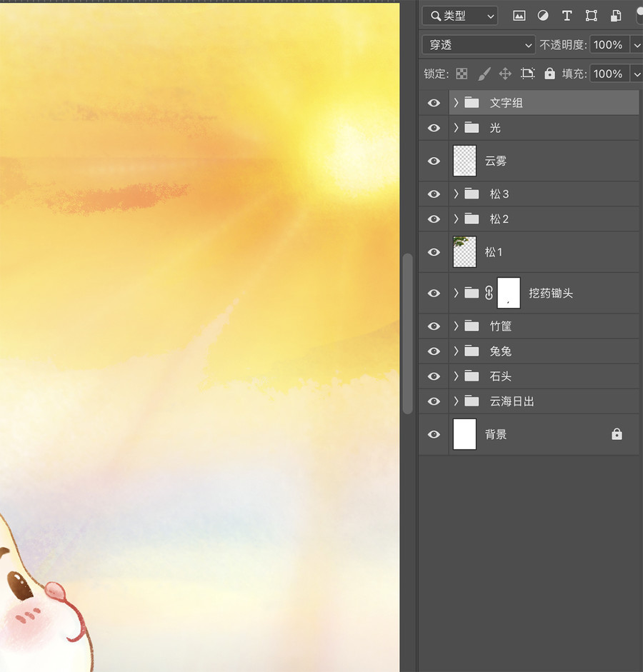Select the 竹筐 layer name
The width and height of the screenshot is (643, 672).
point(501,326)
